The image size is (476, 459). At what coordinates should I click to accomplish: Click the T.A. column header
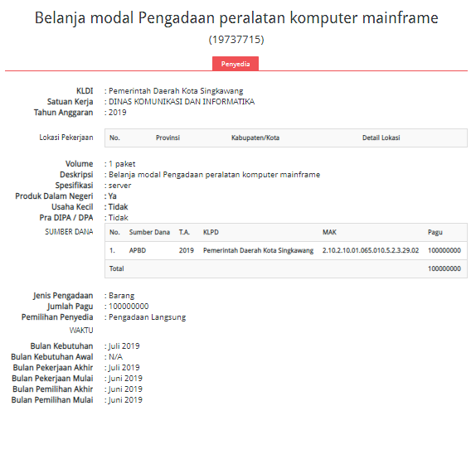(184, 232)
